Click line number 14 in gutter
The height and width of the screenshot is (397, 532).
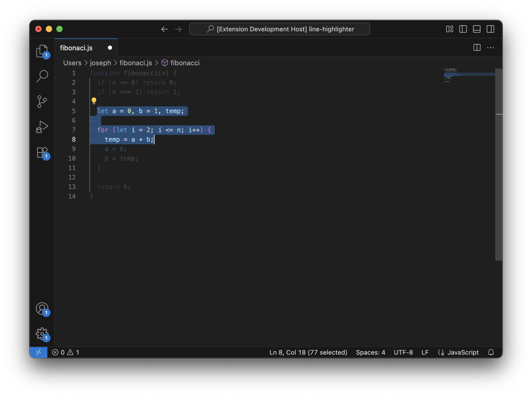coord(72,196)
